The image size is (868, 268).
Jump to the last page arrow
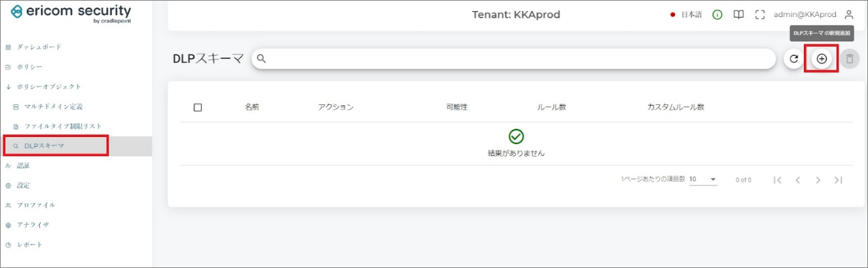(839, 180)
